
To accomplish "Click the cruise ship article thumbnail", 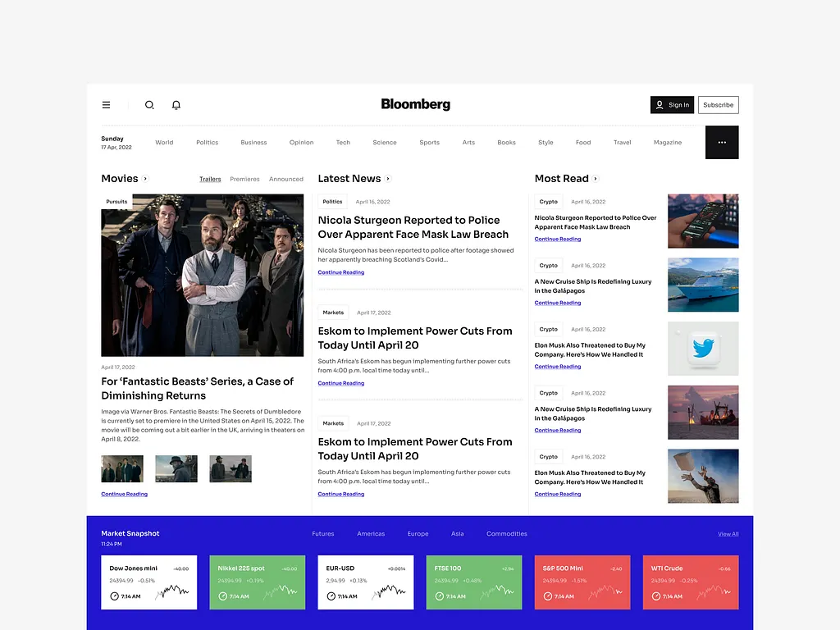I will (x=703, y=285).
